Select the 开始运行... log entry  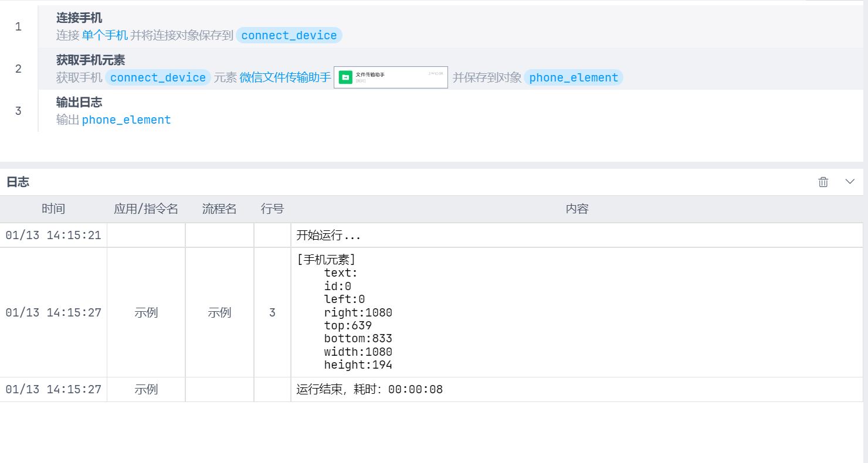(328, 235)
